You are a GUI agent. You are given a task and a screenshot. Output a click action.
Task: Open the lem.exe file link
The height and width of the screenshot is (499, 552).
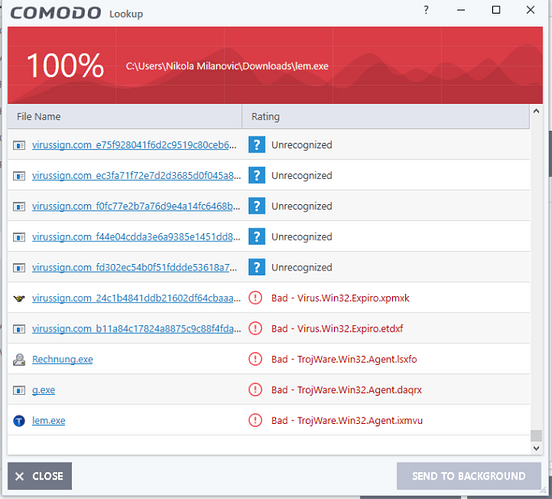(49, 421)
